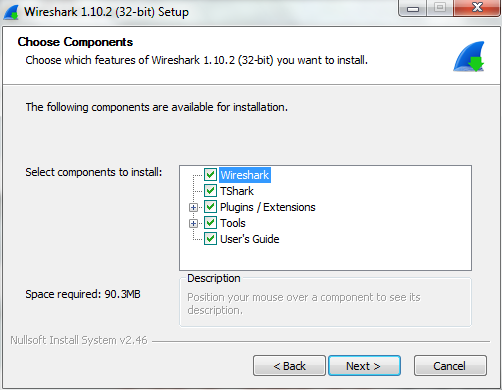Expand the Tools tree node
502x390 pixels.
(193, 223)
